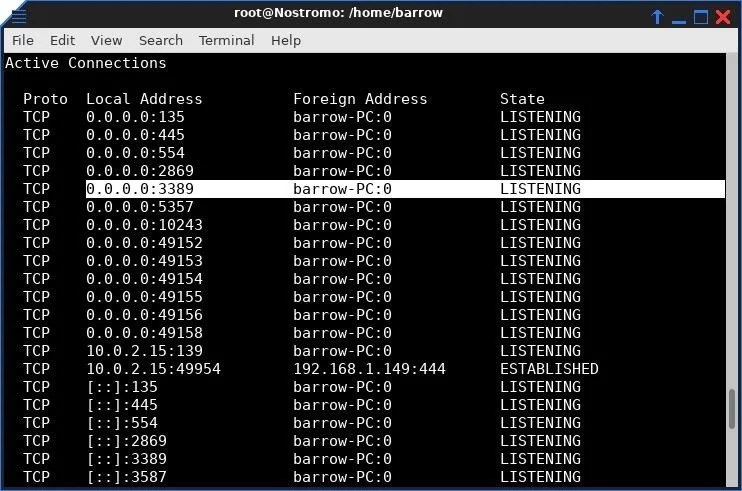Screen dimensions: 742x491
Task: Click highlighted address 0.0.0.0:3389
Action: pyautogui.click(x=140, y=189)
